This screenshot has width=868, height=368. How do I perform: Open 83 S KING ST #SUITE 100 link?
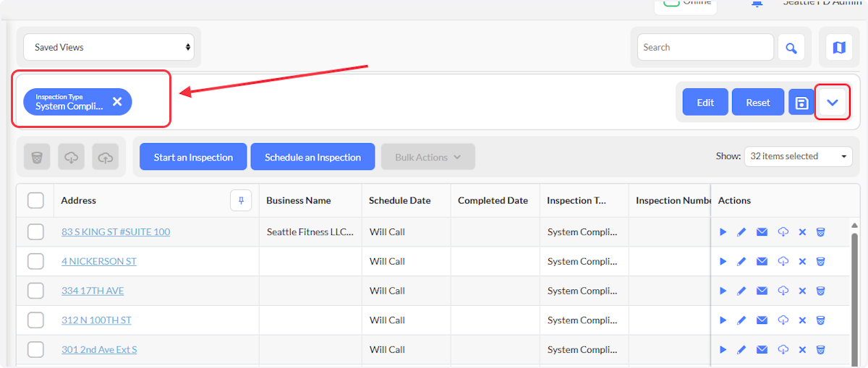116,232
